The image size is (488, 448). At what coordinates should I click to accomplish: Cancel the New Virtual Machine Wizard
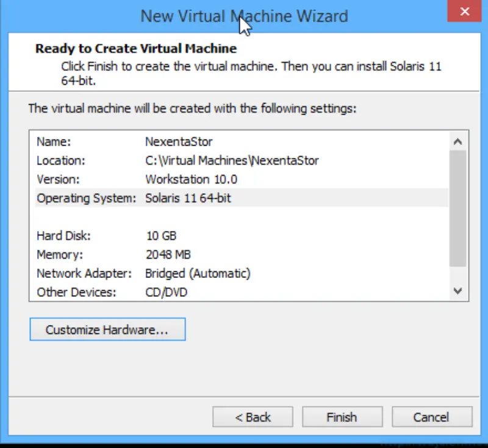(432, 417)
